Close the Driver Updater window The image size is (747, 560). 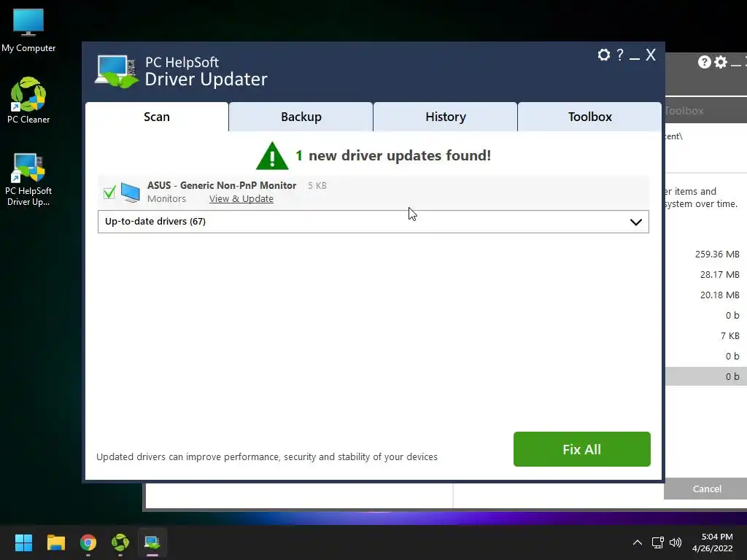651,55
